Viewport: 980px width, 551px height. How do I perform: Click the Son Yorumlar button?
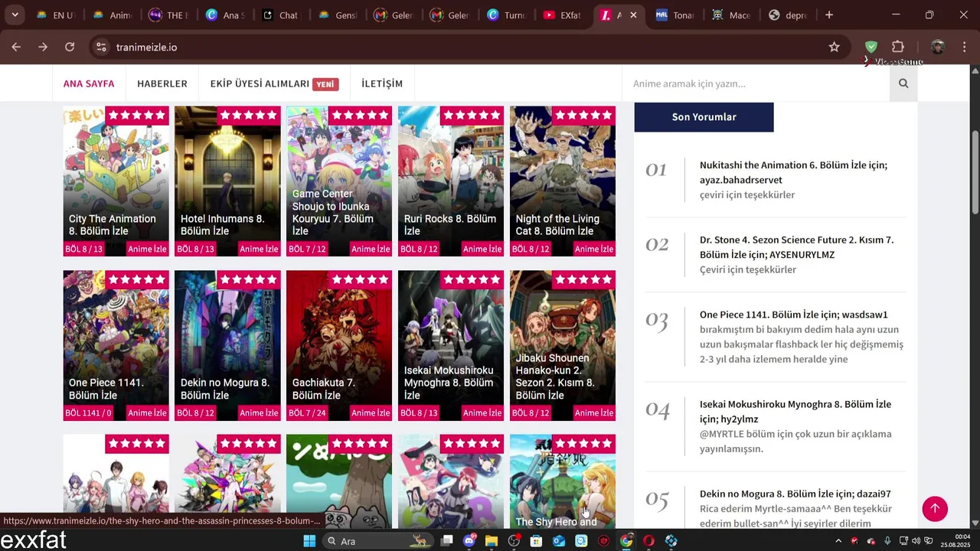click(x=704, y=117)
